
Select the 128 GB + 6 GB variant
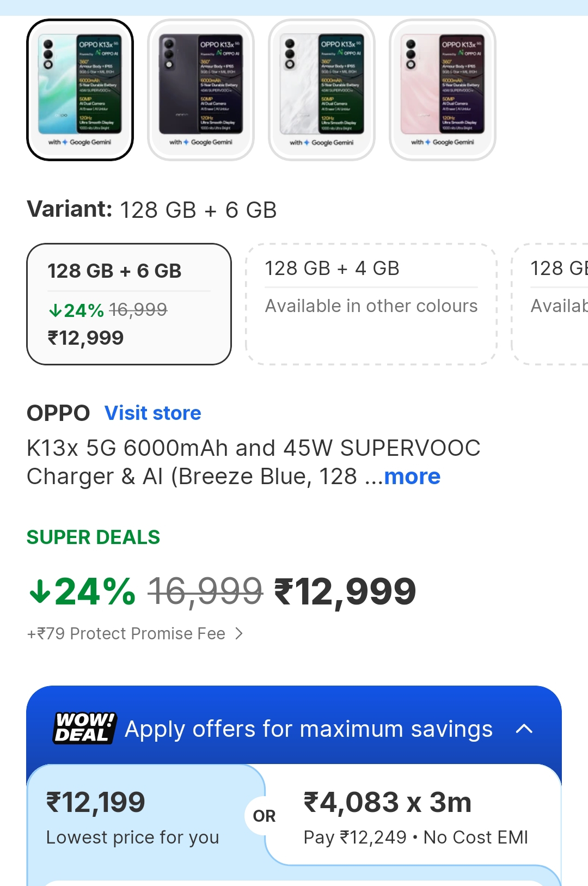[x=129, y=304]
